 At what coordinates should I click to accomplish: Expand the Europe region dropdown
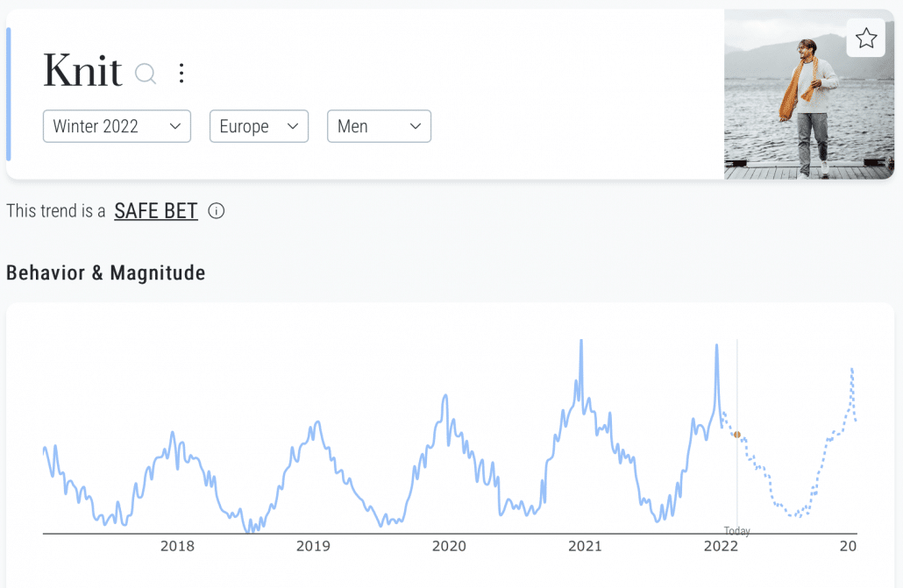(260, 126)
